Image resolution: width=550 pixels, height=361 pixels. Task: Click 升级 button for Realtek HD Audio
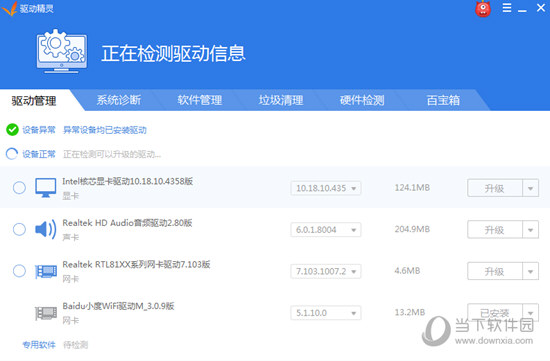[495, 230]
